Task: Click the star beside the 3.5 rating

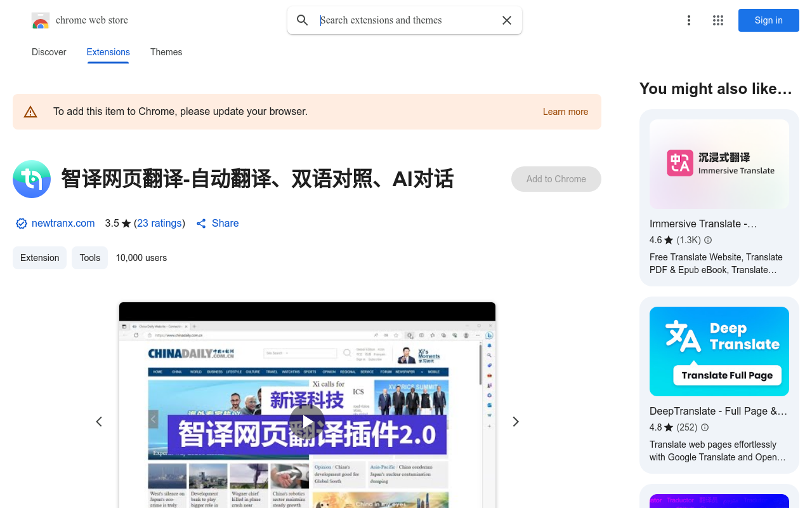Action: point(126,224)
